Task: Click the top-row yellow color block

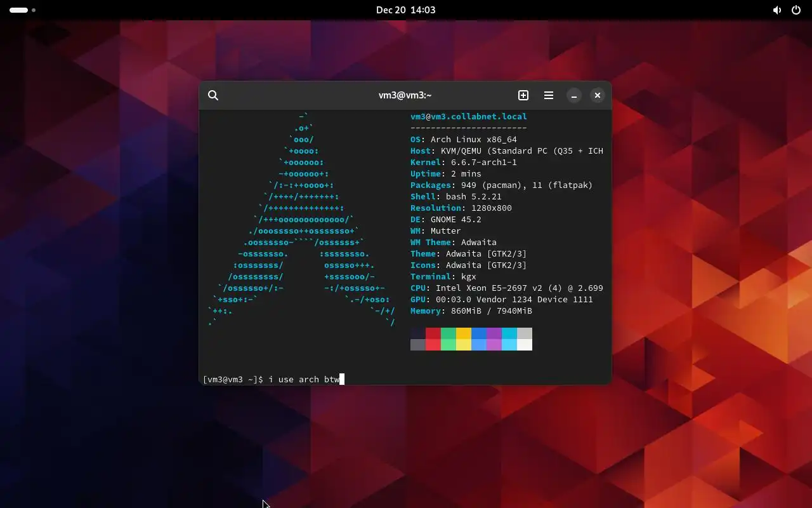Action: [464, 333]
